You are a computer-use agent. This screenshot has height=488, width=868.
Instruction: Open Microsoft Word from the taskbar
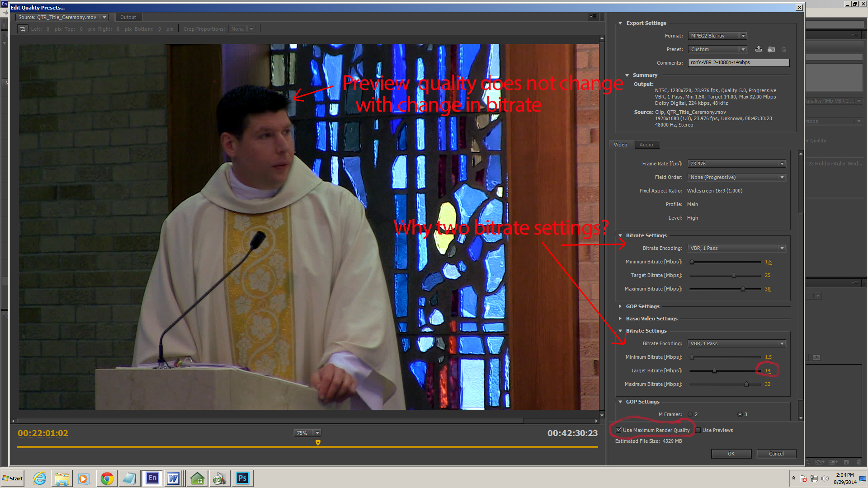point(173,478)
